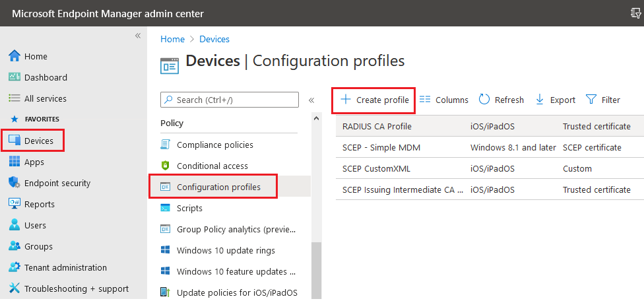Click the Conditional access shield icon
This screenshot has height=301, width=644.
[x=166, y=166]
